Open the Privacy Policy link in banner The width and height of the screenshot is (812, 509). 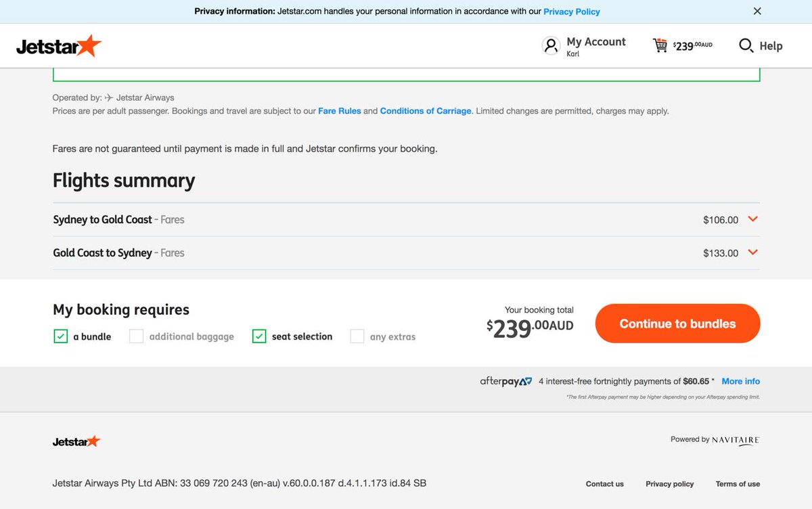572,12
